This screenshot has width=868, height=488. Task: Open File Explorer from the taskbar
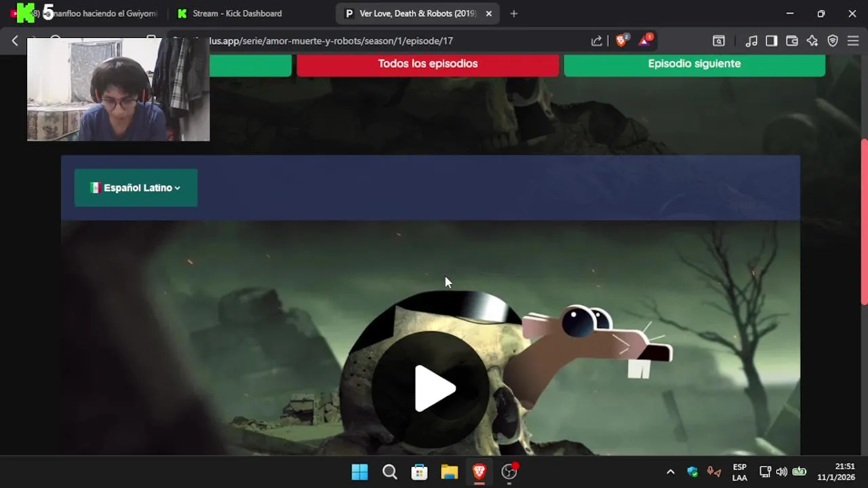coord(449,472)
